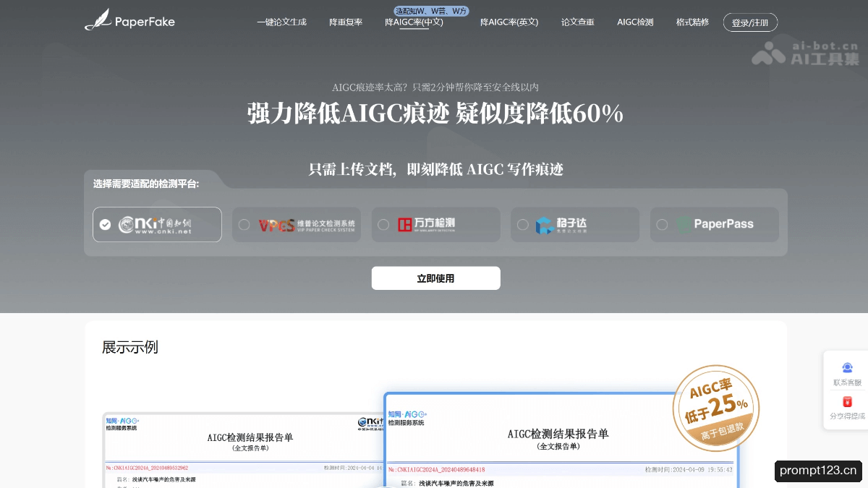Click the PaperPass green shield icon
The height and width of the screenshot is (488, 868).
tap(683, 225)
